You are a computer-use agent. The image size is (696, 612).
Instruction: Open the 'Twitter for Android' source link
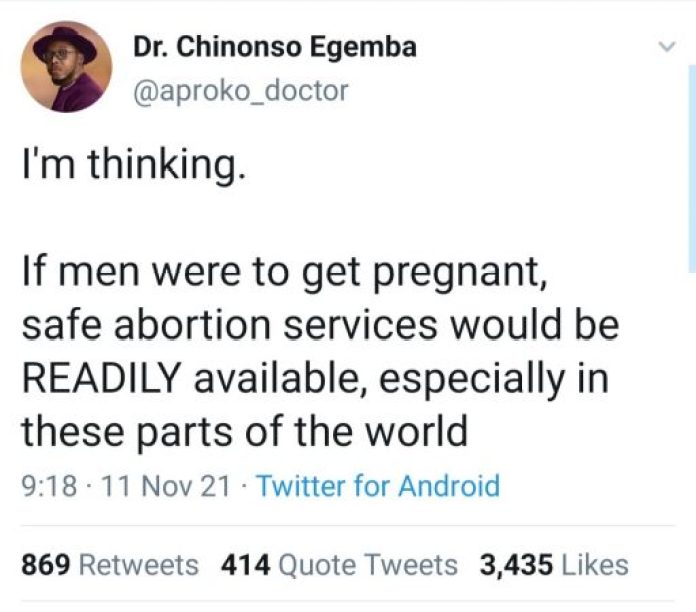click(377, 487)
